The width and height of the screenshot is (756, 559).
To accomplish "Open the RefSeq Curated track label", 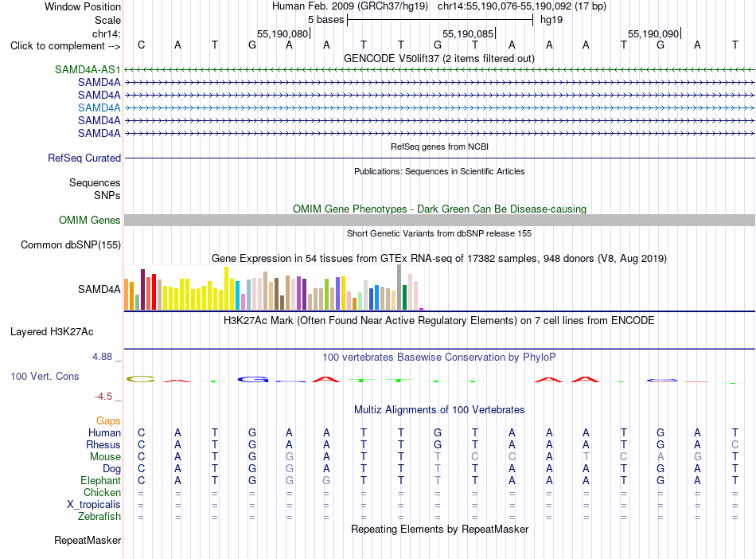I will pyautogui.click(x=84, y=158).
